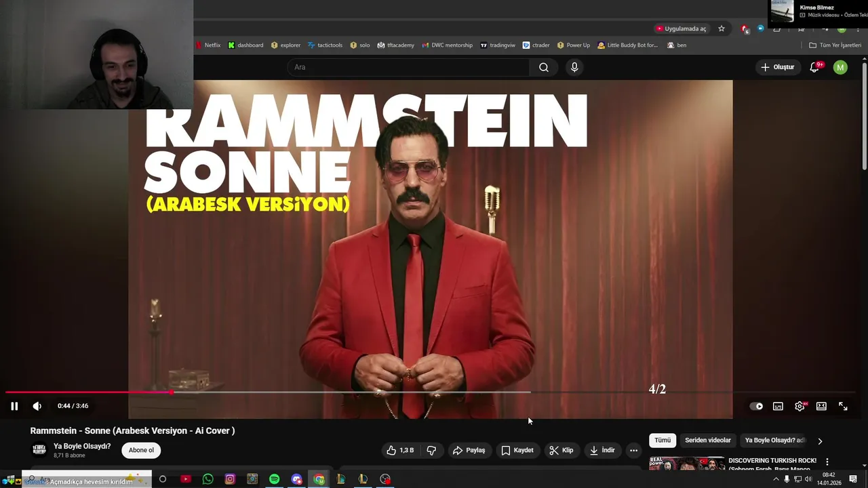Download the video using İndir

pos(602,450)
